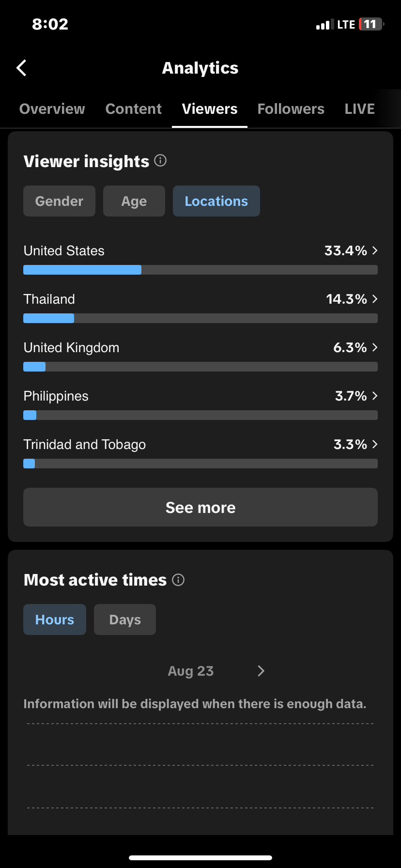Open Most active times info icon

[x=178, y=580]
